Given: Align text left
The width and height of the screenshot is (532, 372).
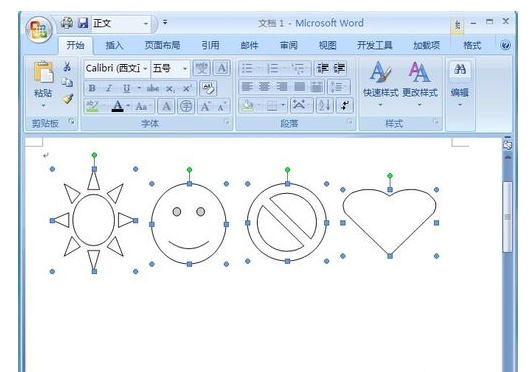Looking at the screenshot, I should [x=247, y=87].
